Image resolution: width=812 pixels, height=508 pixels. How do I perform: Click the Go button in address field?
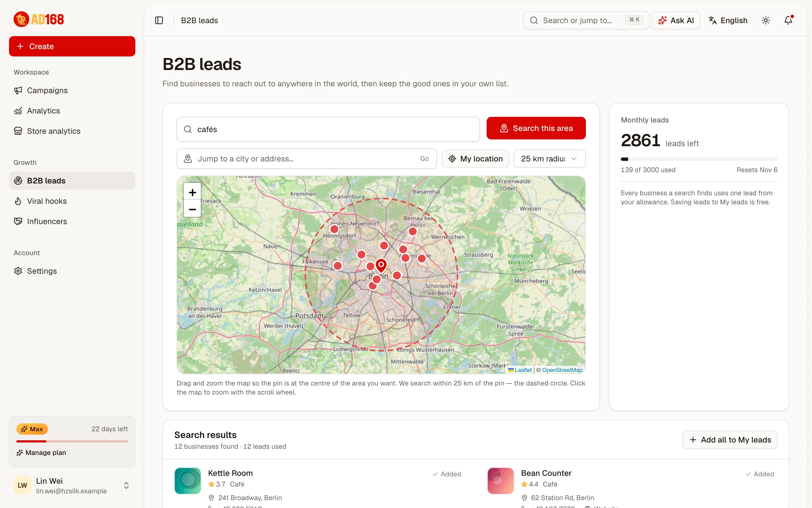[424, 159]
